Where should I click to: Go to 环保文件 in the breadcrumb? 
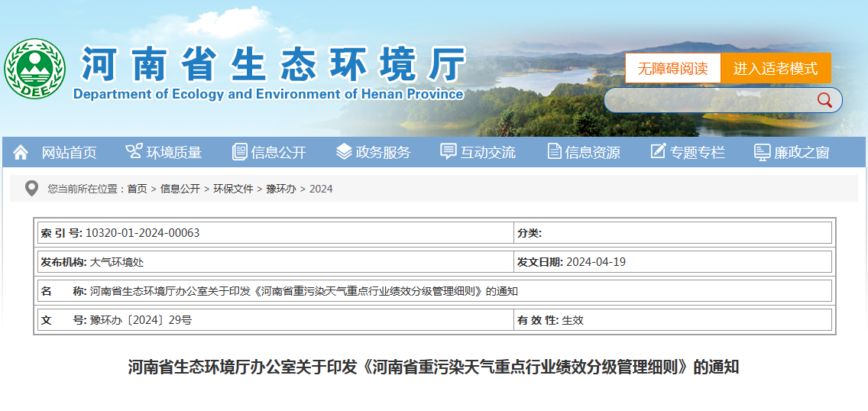233,189
